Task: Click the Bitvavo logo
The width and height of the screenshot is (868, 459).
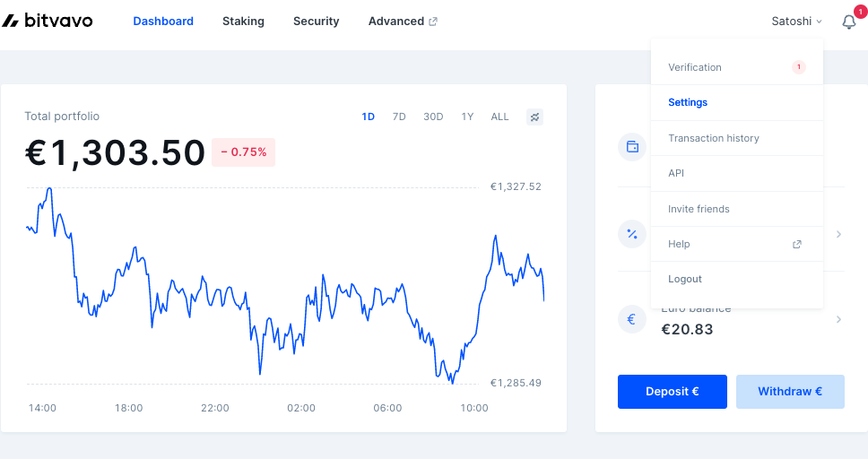Action: click(47, 21)
